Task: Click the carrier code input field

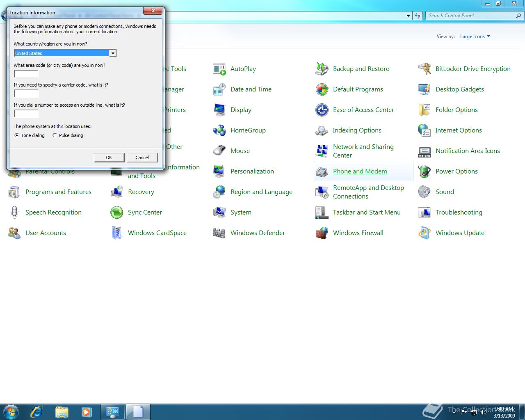Action: [x=26, y=94]
